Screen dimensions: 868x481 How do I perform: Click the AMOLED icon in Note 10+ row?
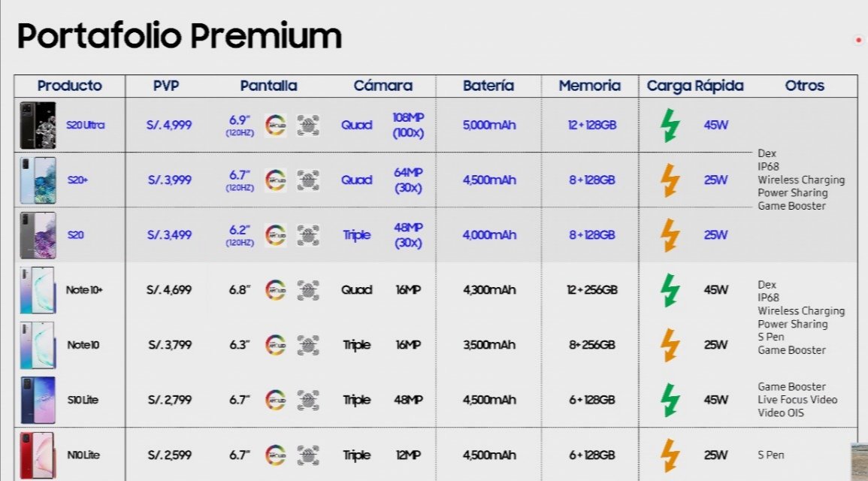tap(275, 290)
